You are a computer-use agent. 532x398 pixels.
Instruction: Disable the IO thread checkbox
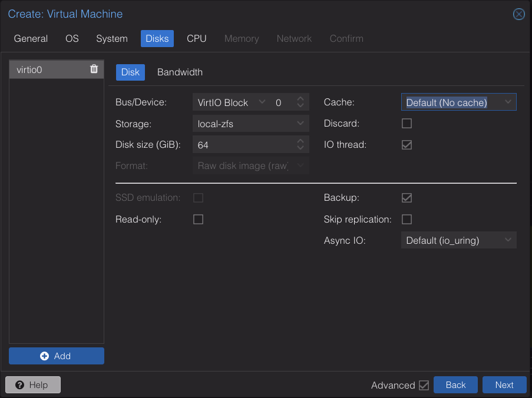[x=407, y=144]
